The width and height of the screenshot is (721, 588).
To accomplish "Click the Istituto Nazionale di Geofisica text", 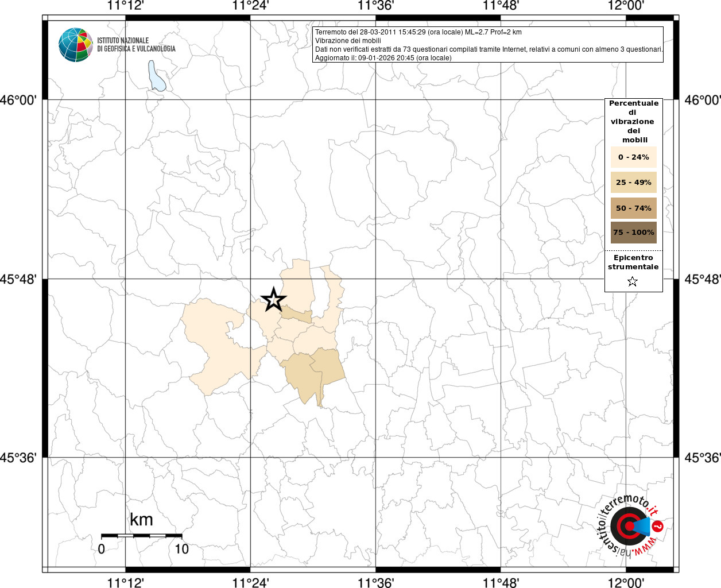I will pos(136,45).
